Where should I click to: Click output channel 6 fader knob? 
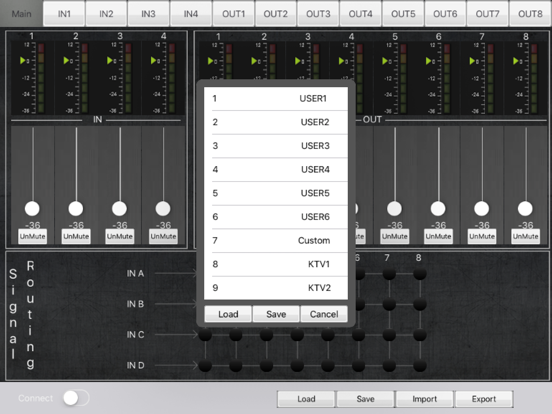click(438, 209)
